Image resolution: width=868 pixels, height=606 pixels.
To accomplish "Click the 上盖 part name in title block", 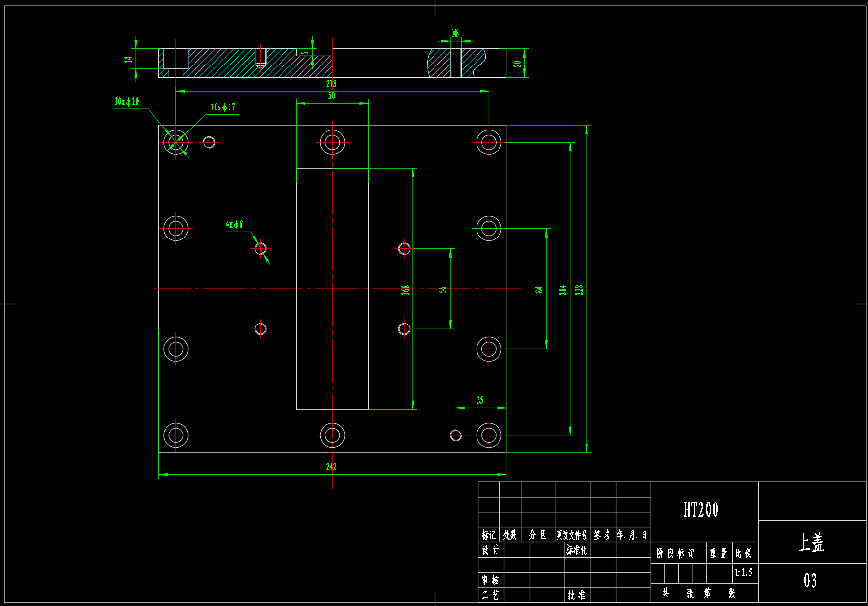I will pyautogui.click(x=811, y=542).
